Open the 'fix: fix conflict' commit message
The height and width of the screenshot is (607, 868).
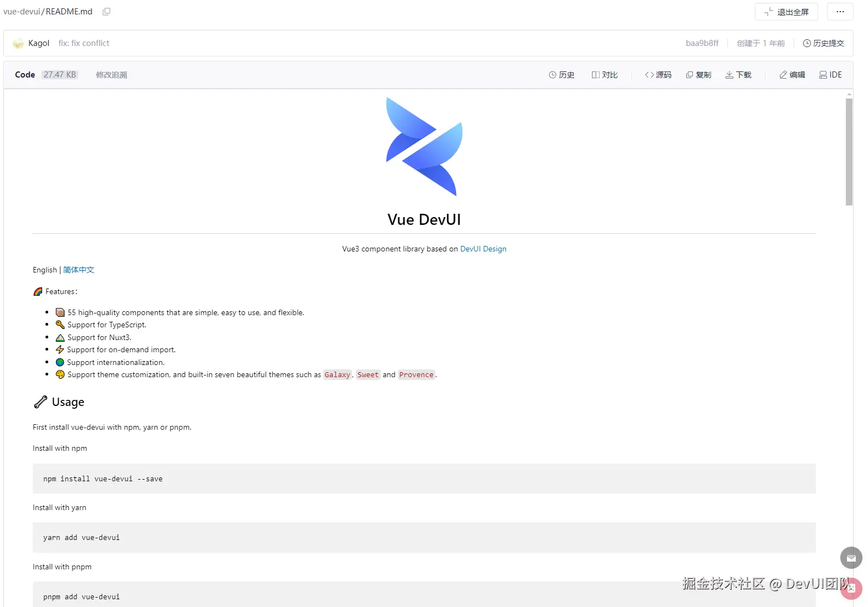pyautogui.click(x=84, y=43)
